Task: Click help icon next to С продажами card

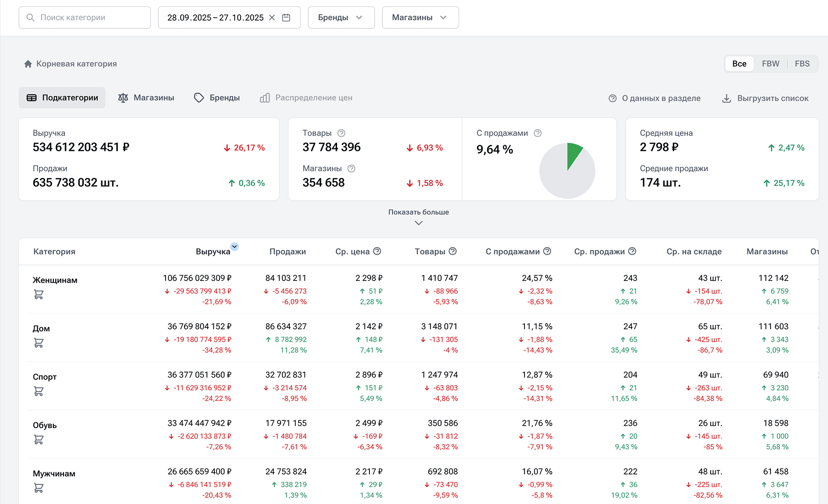Action: point(537,133)
